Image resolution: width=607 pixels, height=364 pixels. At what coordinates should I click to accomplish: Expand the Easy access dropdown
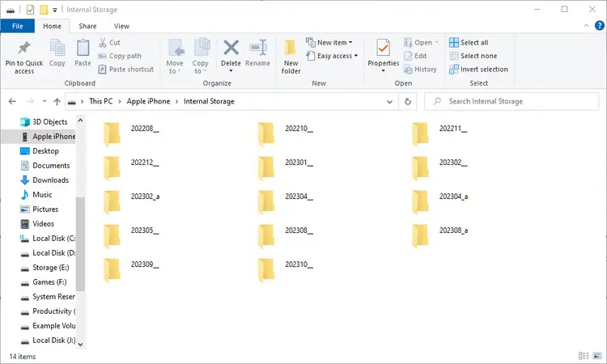coord(356,56)
